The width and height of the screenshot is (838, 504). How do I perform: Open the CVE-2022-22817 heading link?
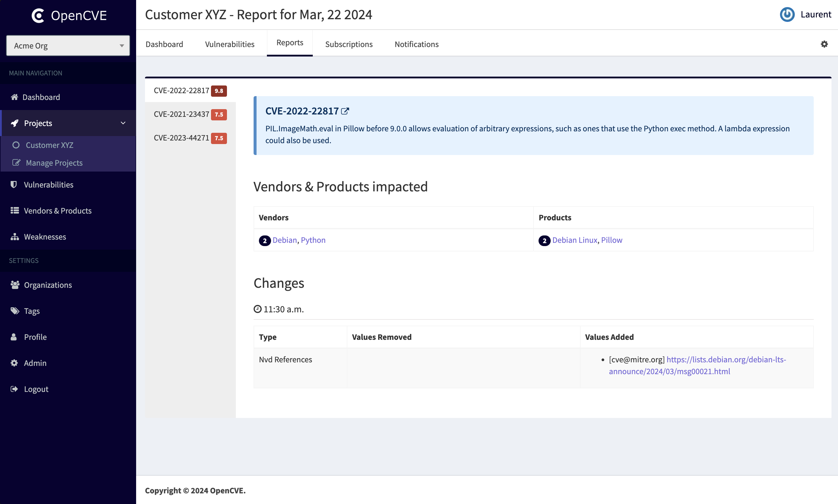point(302,111)
